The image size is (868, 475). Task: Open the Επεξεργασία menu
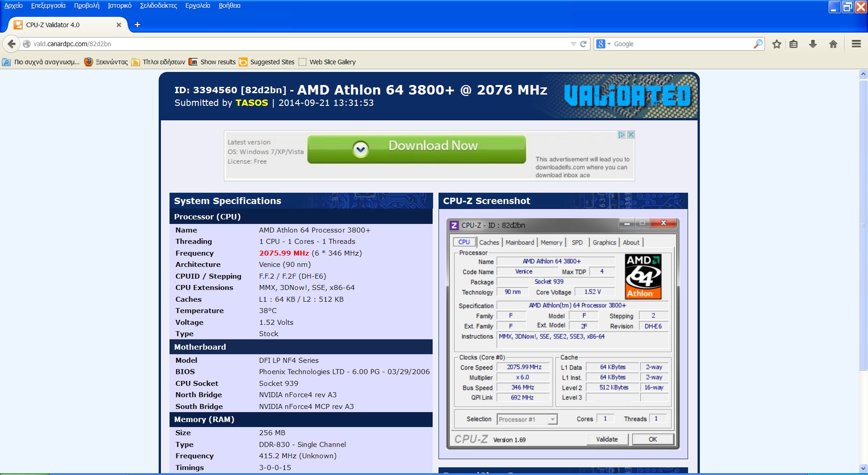point(48,5)
